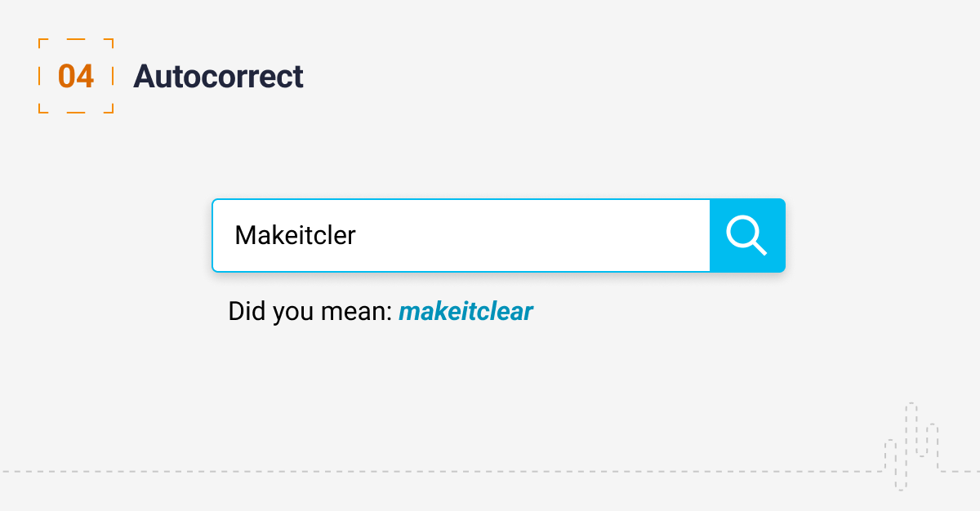Screen dimensions: 980x511
Task: Click the white lens on the blue button
Action: click(744, 233)
